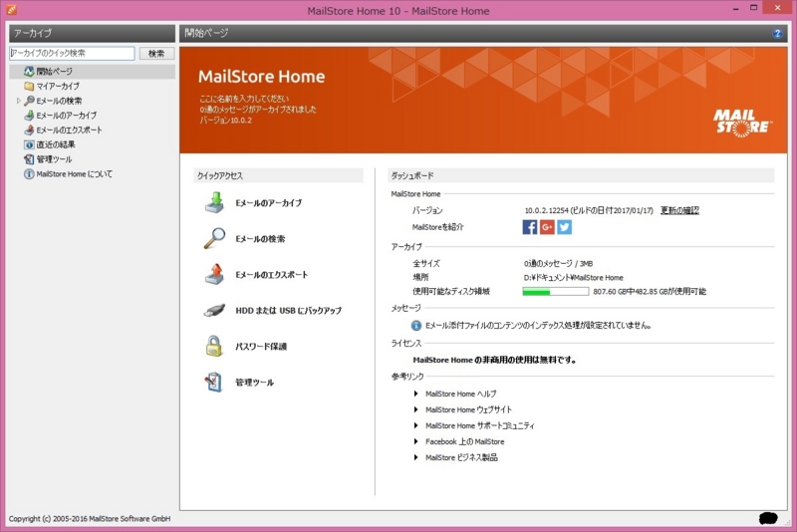Click the magnifying glass search icon in quick access
Screen dimensions: 797x532
click(215, 238)
